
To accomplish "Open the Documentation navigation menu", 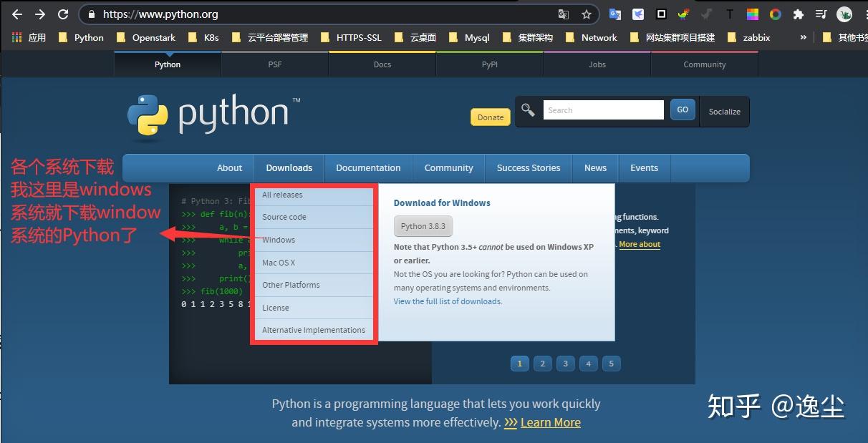I will (x=368, y=168).
